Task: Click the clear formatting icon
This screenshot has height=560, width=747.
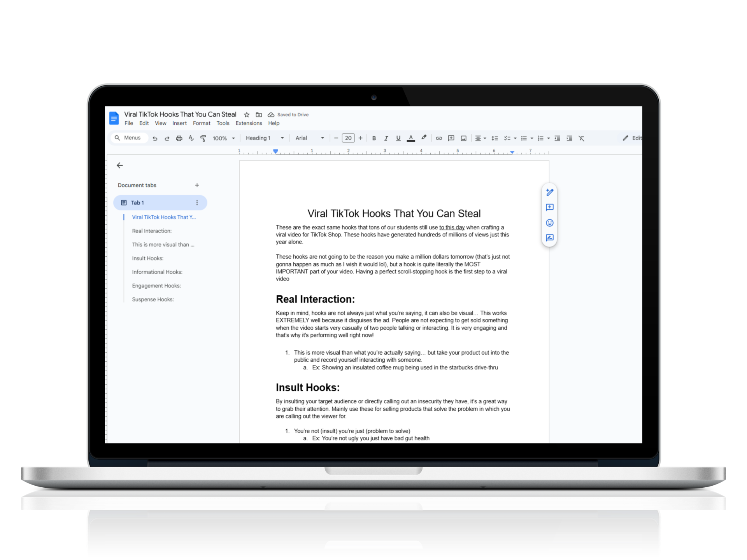Action: point(581,138)
